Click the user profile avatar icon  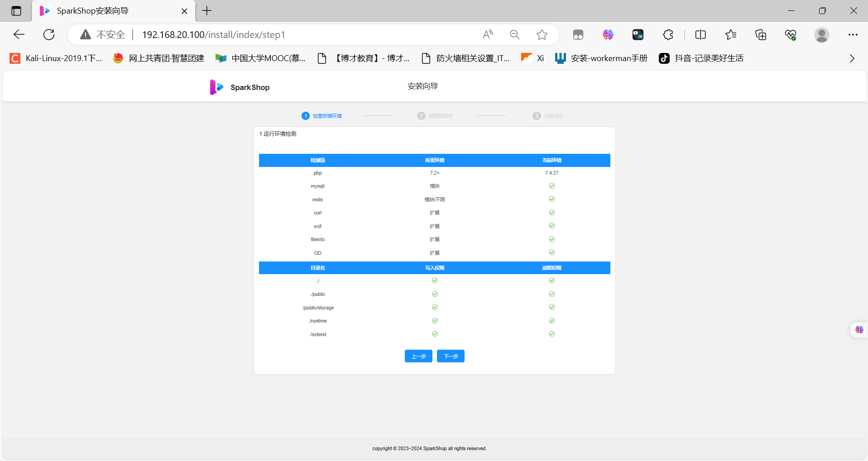click(821, 35)
